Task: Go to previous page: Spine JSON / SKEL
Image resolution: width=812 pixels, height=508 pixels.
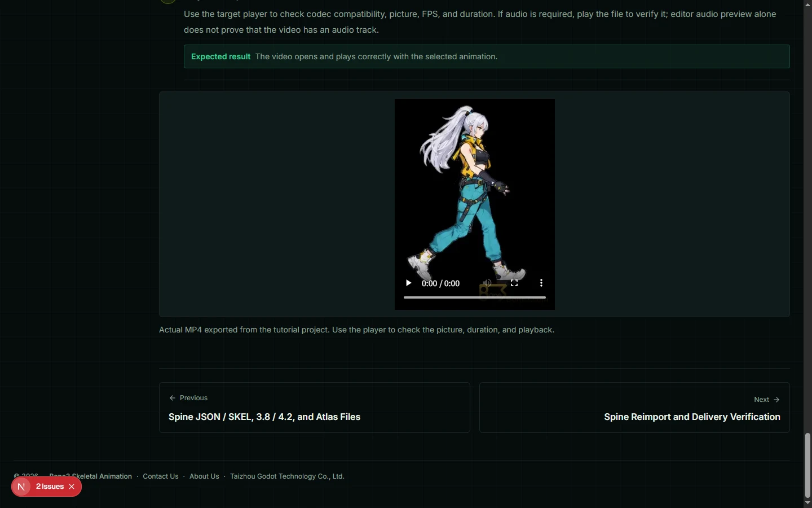Action: [x=315, y=408]
